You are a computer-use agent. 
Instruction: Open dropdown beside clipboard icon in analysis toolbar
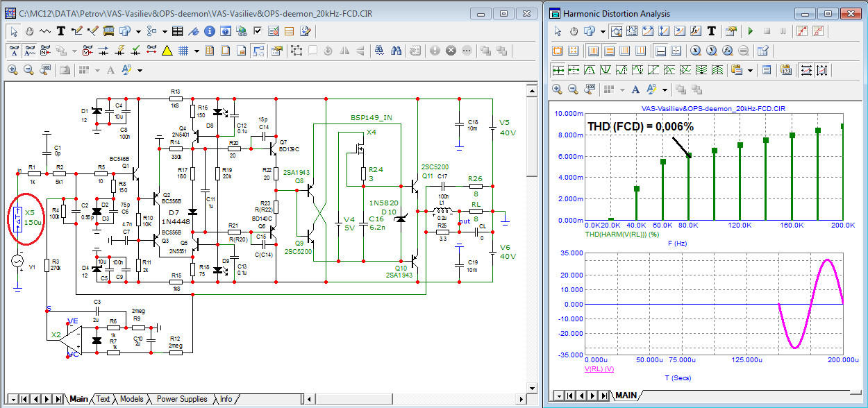751,70
